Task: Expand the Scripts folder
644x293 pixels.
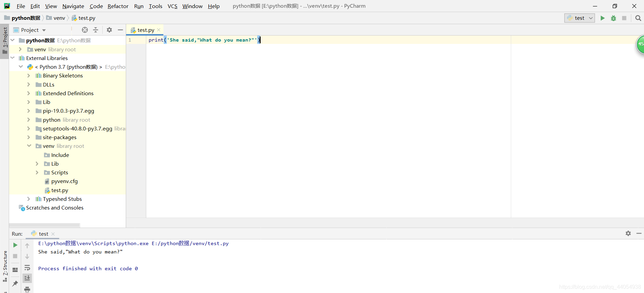Action: 37,172
